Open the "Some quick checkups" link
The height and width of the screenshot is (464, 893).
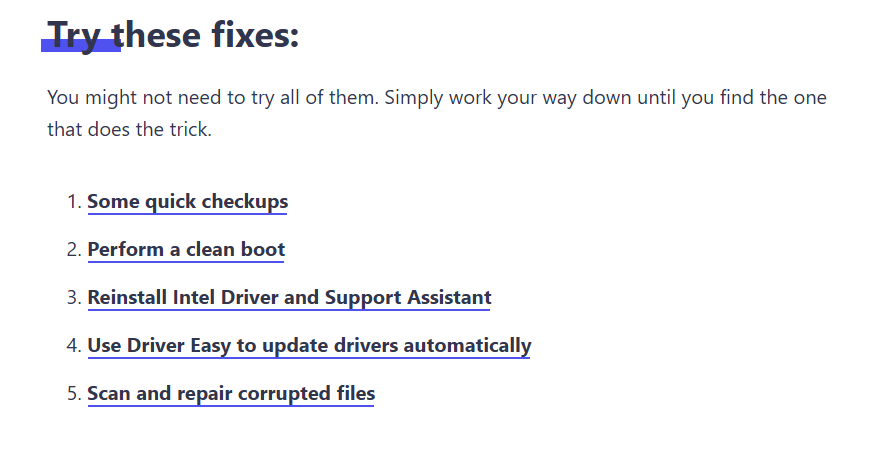point(187,201)
